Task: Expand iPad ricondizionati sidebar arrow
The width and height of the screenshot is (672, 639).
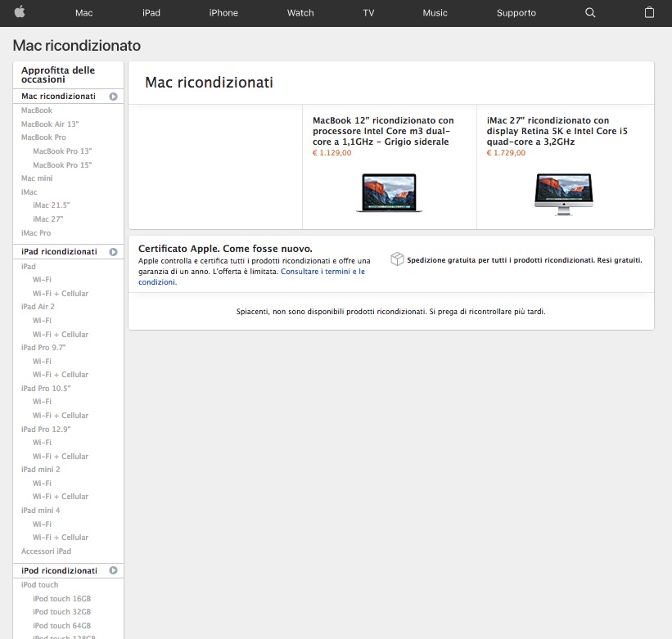Action: [114, 252]
